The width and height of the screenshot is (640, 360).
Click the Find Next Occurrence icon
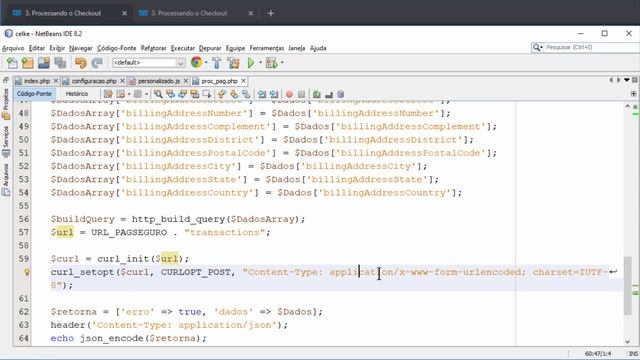182,94
